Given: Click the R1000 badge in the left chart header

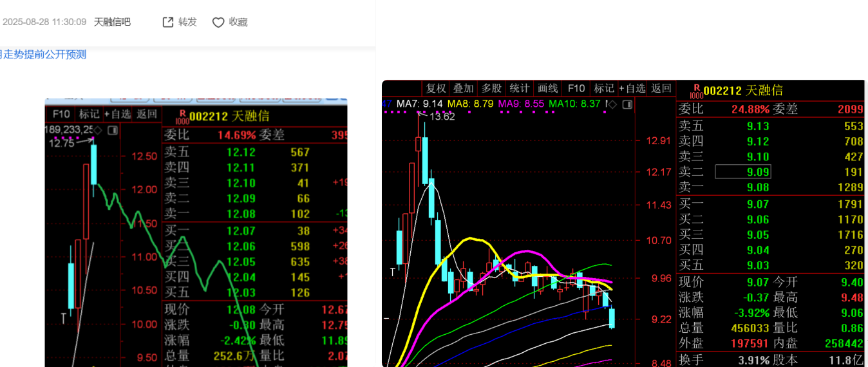Looking at the screenshot, I should 181,116.
